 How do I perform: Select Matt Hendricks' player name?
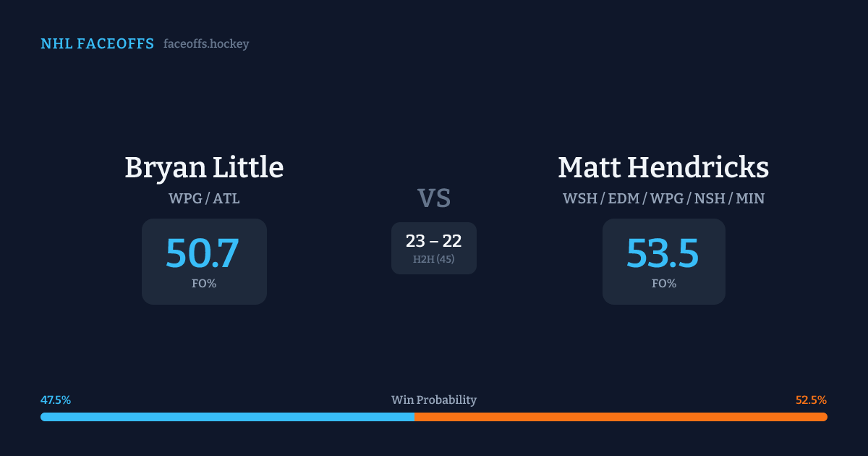pyautogui.click(x=663, y=168)
